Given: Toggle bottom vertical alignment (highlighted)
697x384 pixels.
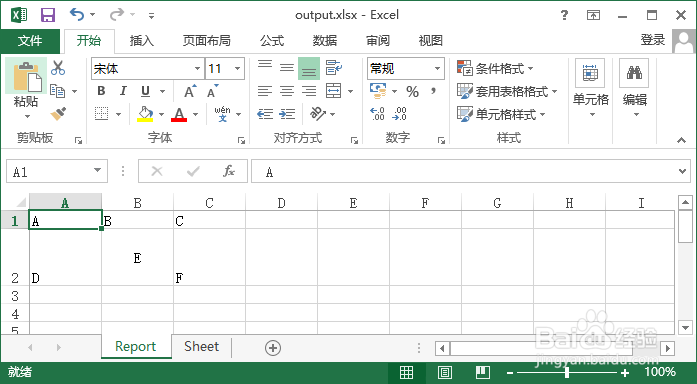Looking at the screenshot, I should [x=309, y=68].
